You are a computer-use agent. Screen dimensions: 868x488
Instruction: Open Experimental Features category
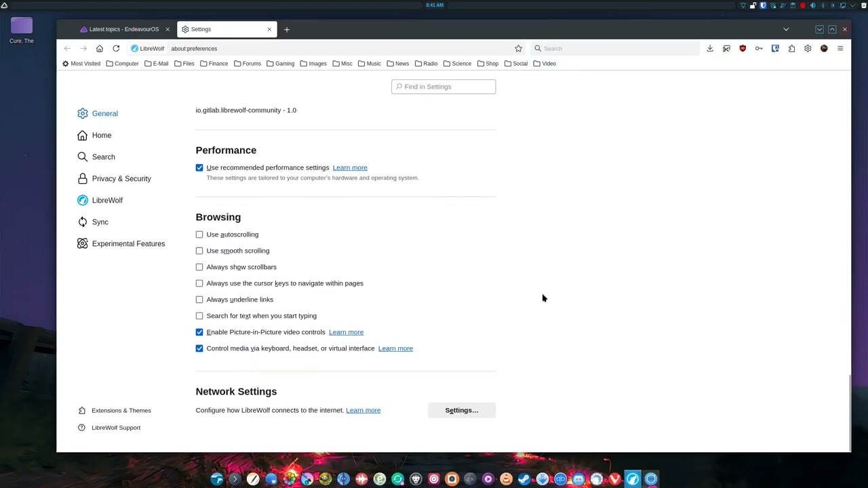point(121,243)
